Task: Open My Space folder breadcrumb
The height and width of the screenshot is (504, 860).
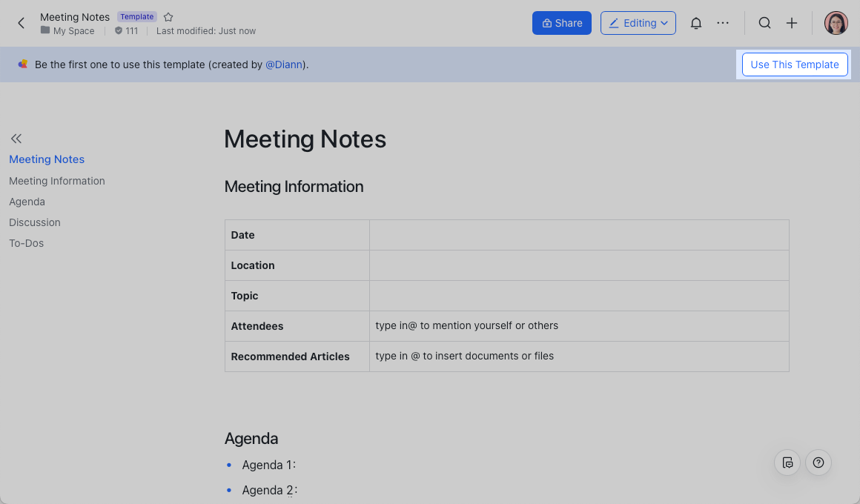Action: 73,31
